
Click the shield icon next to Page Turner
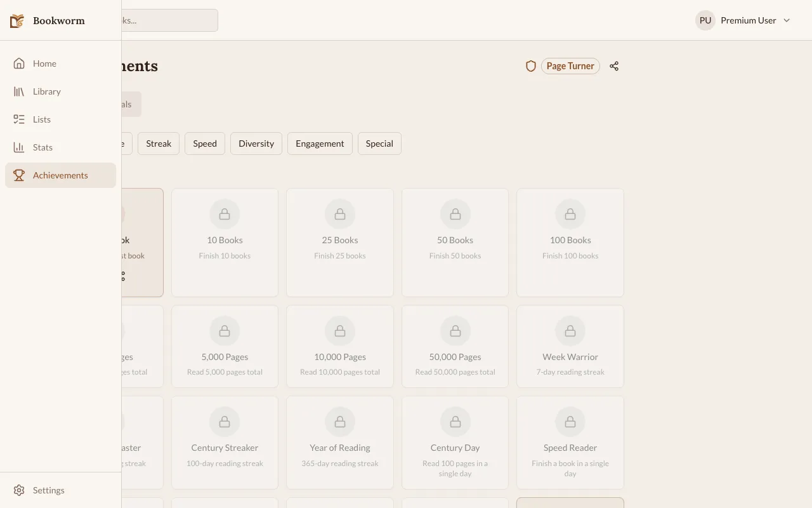click(531, 66)
